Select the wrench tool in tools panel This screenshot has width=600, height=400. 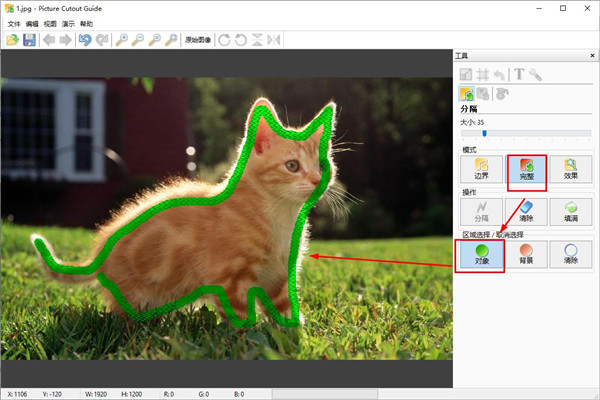click(x=535, y=74)
